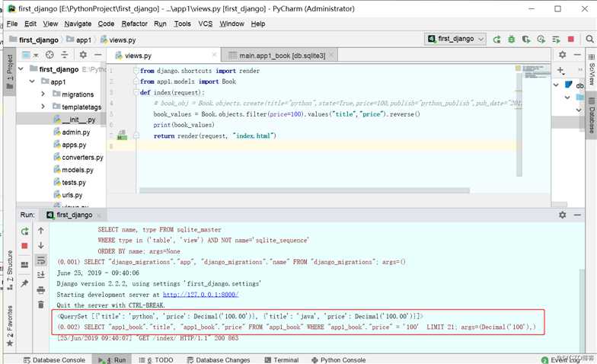This screenshot has width=597, height=364.
Task: Clear all console output with trash icon
Action: tap(41, 305)
